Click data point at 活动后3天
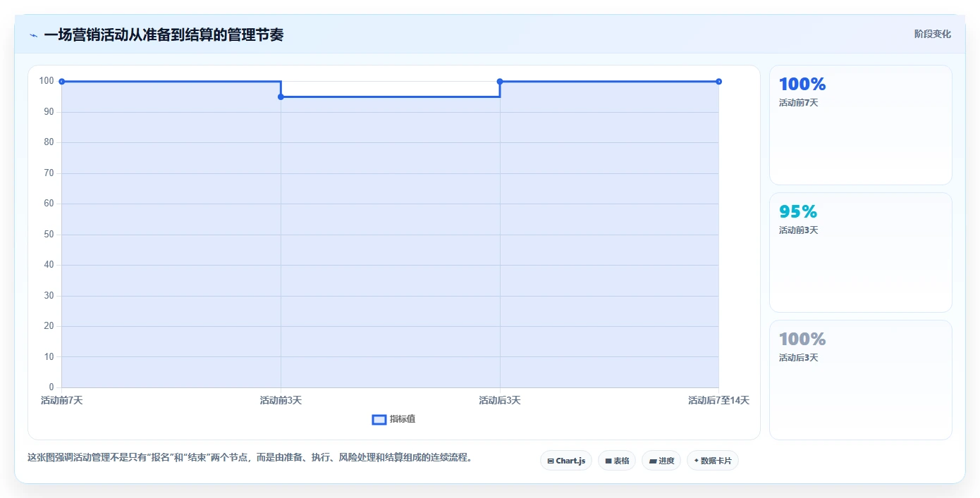The image size is (980, 498). click(x=500, y=82)
